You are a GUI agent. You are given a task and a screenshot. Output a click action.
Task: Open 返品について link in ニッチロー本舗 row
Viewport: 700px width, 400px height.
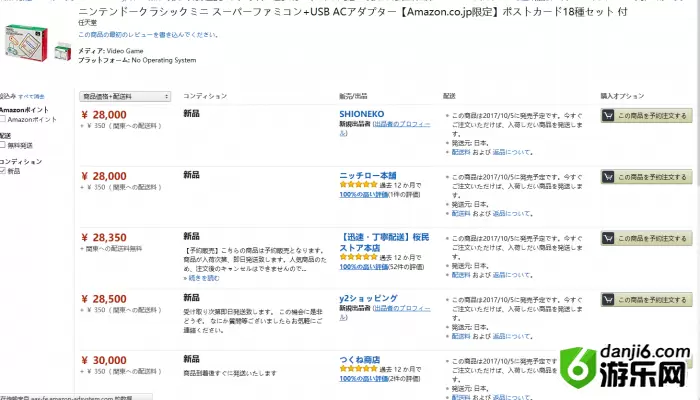click(x=512, y=214)
